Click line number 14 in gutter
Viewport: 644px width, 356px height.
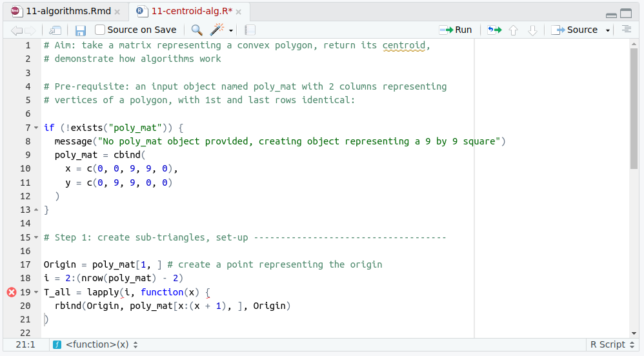[25, 223]
